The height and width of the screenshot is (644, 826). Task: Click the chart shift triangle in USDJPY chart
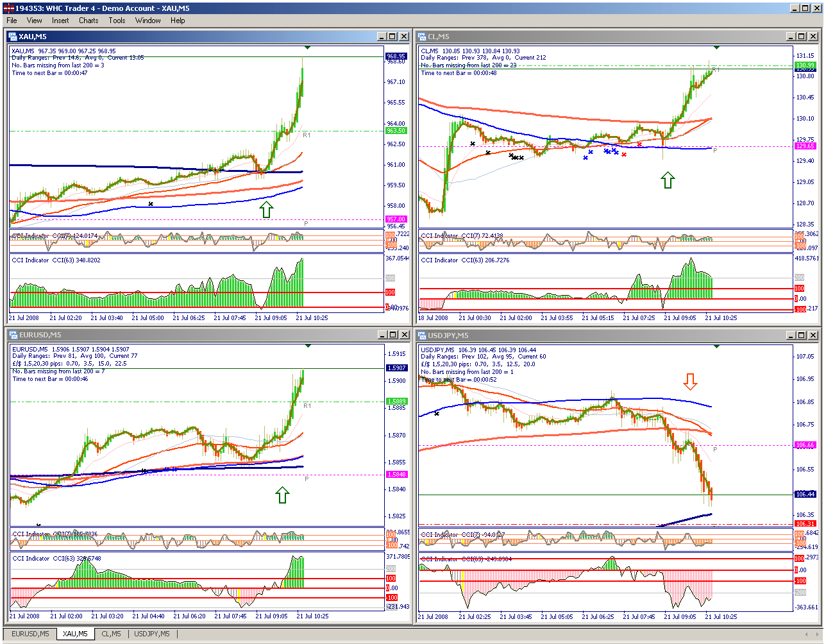point(717,346)
